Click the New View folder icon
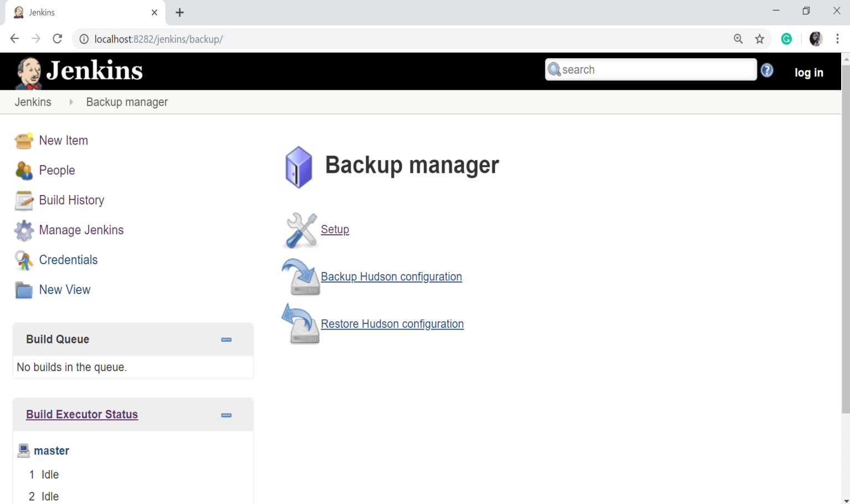Image resolution: width=850 pixels, height=504 pixels. pos(24,290)
